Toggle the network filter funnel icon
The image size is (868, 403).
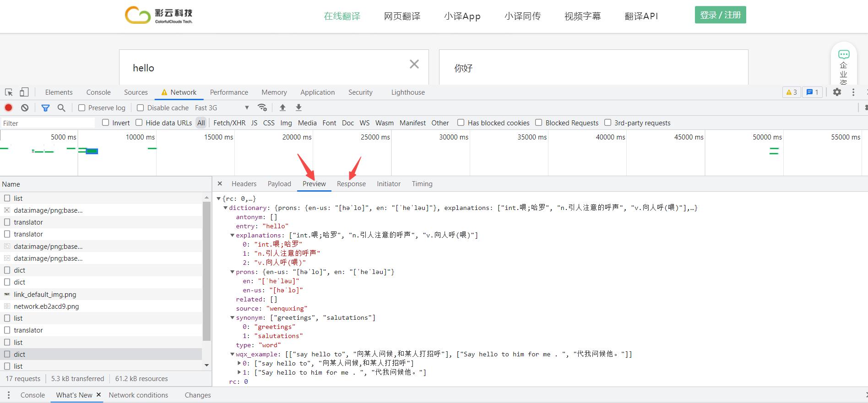pos(45,108)
